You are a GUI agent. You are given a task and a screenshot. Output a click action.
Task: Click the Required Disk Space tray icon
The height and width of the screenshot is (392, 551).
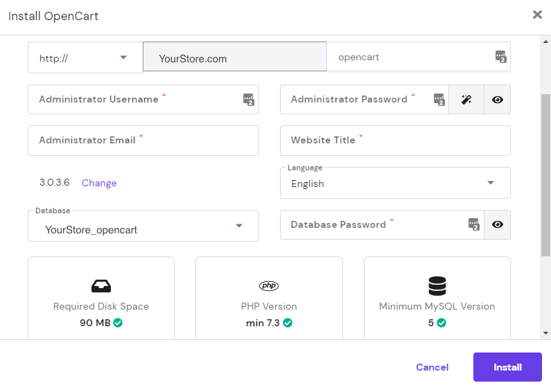point(101,286)
